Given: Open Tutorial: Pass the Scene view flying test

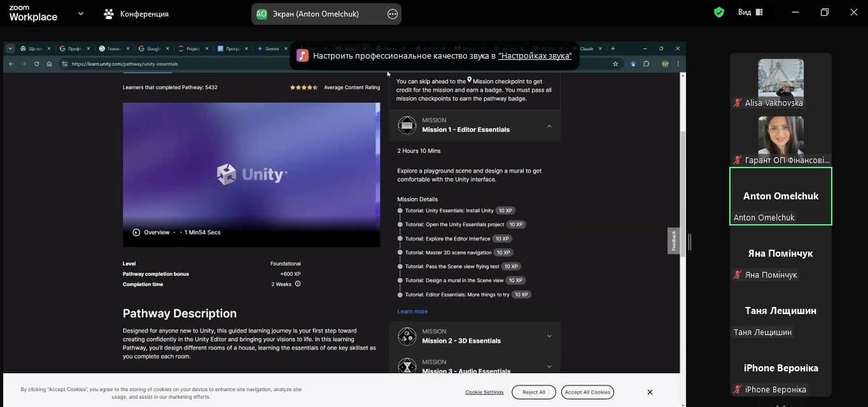Looking at the screenshot, I should (452, 267).
